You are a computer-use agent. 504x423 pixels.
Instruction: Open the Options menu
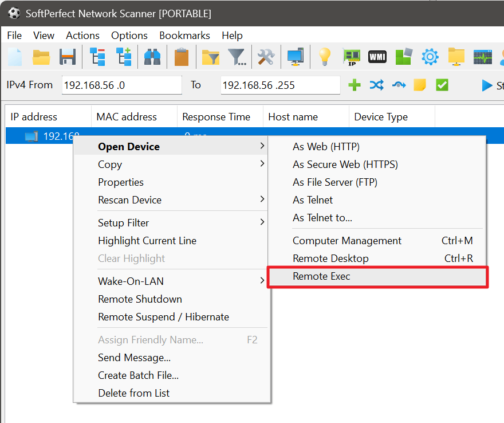[129, 36]
